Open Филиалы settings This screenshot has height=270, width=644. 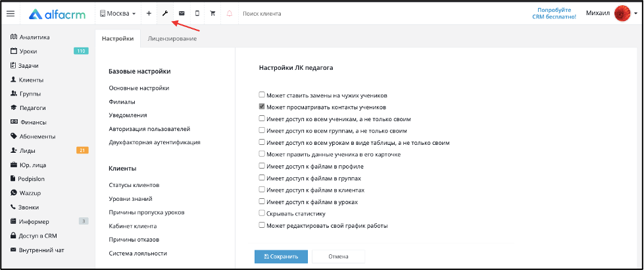[x=122, y=101]
